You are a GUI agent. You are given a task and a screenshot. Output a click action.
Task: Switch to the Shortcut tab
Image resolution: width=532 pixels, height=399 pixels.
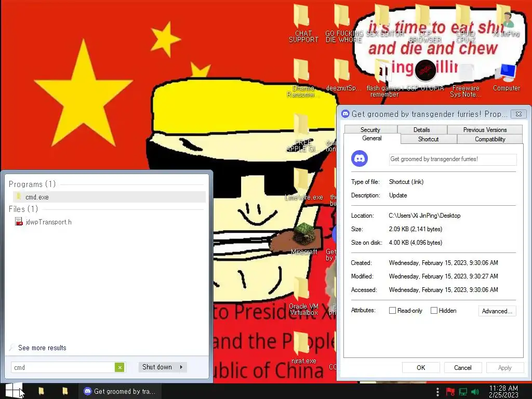[x=429, y=139]
